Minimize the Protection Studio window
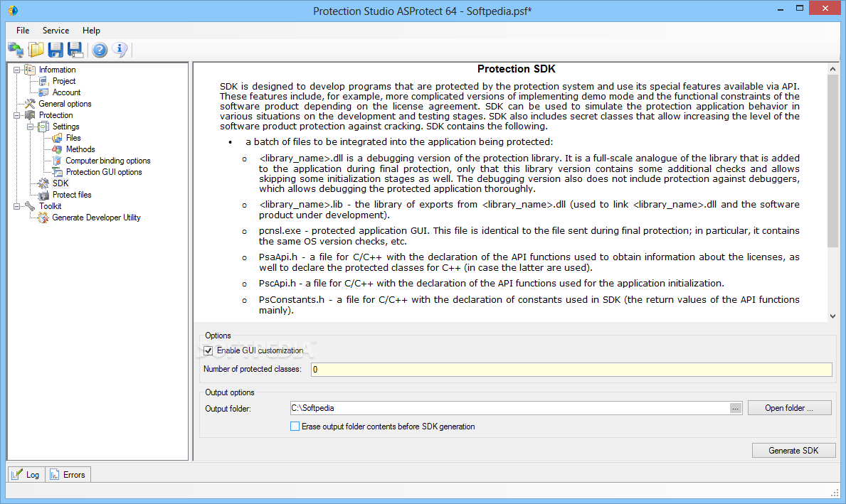Viewport: 846px width, 504px height. click(780, 9)
